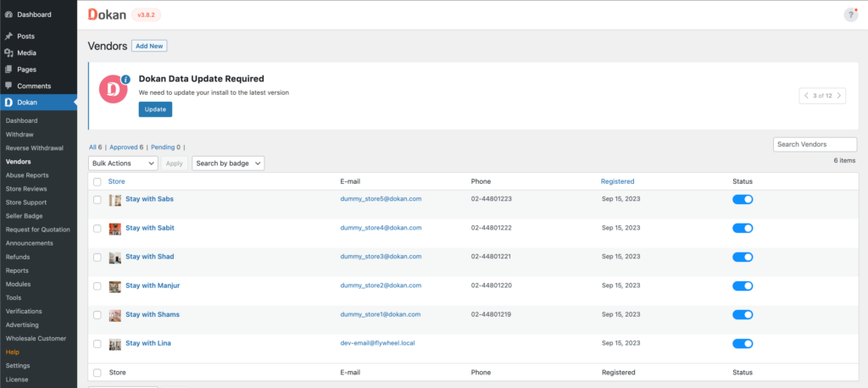
Task: Disable the Stay with Lina vendor toggle
Action: coord(743,344)
